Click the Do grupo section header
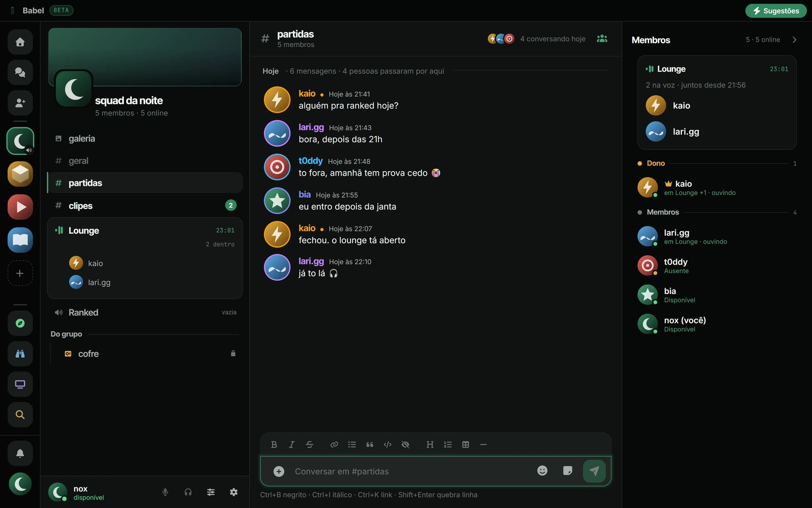This screenshot has width=812, height=508. pos(66,334)
